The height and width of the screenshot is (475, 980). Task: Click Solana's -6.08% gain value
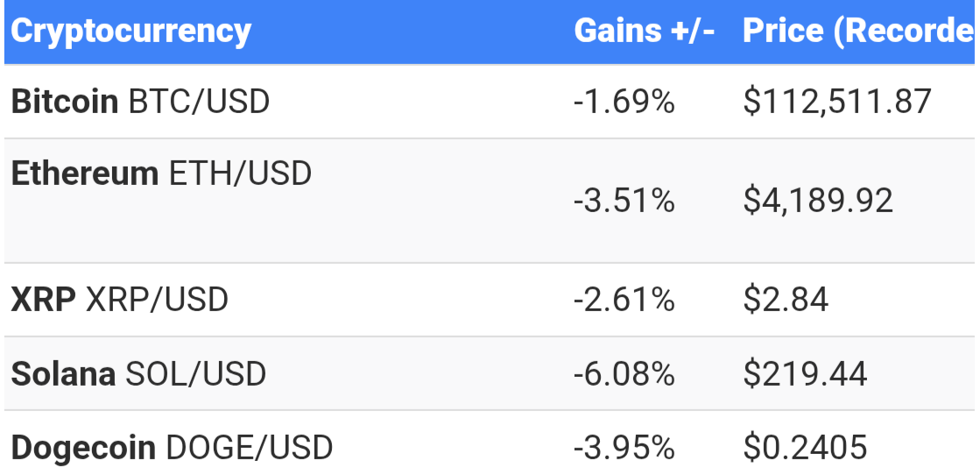click(624, 373)
